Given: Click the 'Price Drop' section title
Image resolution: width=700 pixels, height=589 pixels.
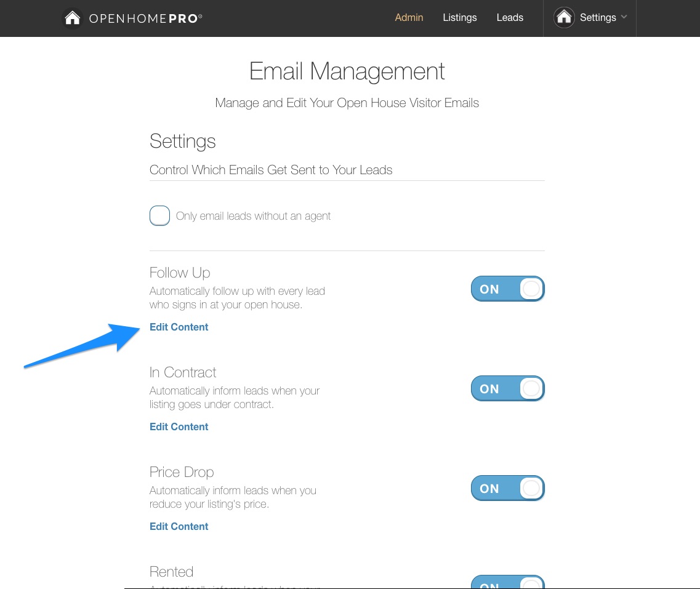Looking at the screenshot, I should [182, 472].
